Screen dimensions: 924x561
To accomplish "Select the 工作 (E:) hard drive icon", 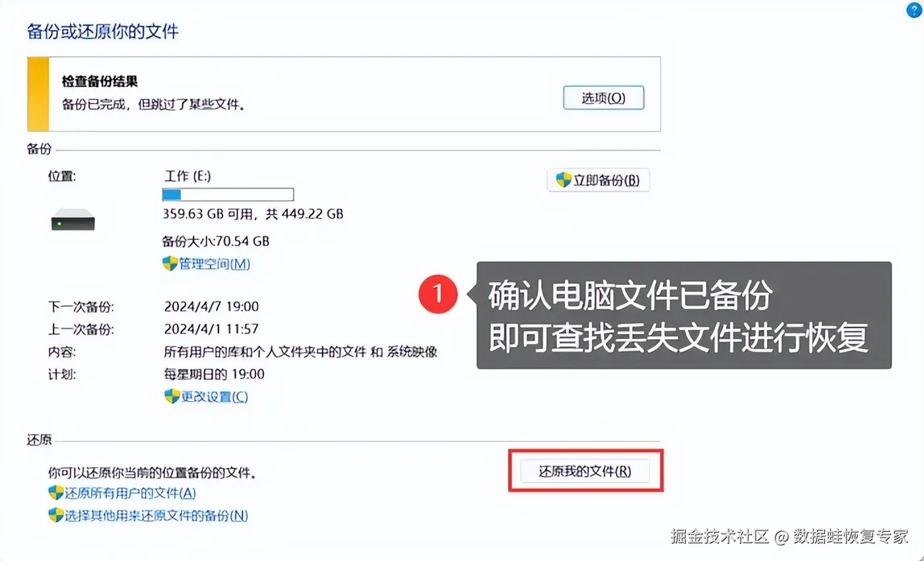I will pos(73,219).
